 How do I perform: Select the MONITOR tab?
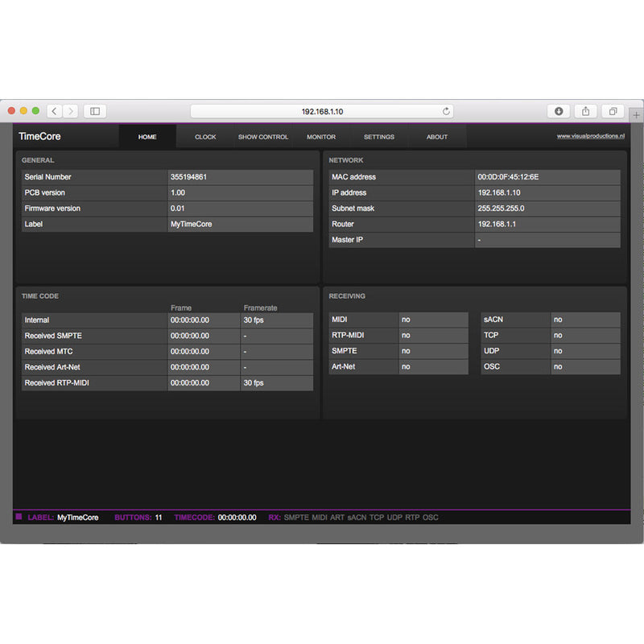tap(321, 137)
